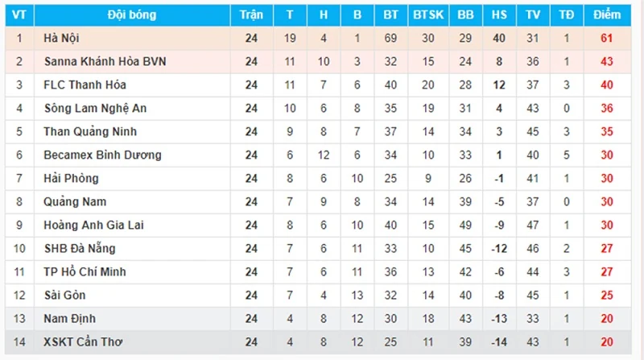Screen dimensions: 644x360
Task: Open FLC Thanh Hóa team entry
Action: pyautogui.click(x=85, y=85)
